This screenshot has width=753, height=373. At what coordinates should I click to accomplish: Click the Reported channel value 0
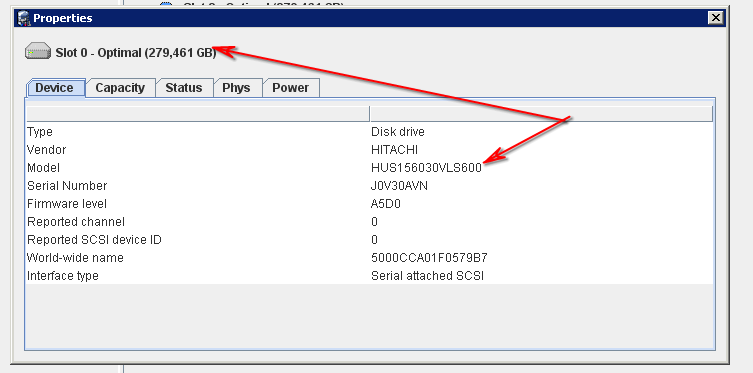[x=375, y=222]
